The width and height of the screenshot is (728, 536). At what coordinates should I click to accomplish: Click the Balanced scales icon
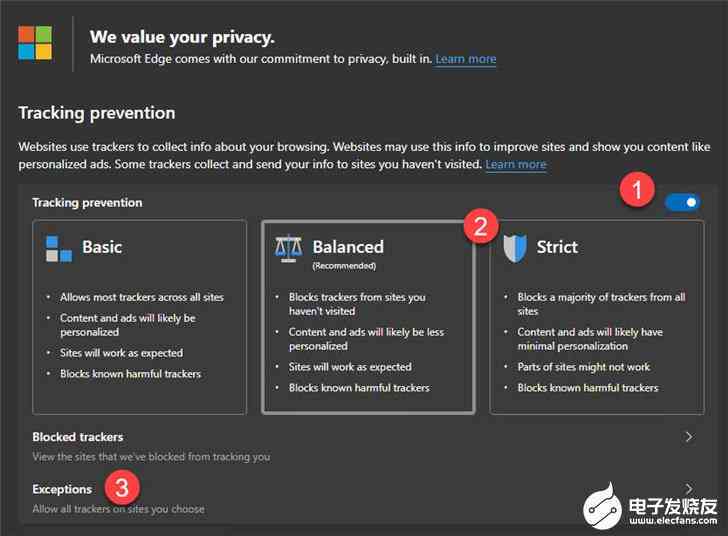point(288,248)
